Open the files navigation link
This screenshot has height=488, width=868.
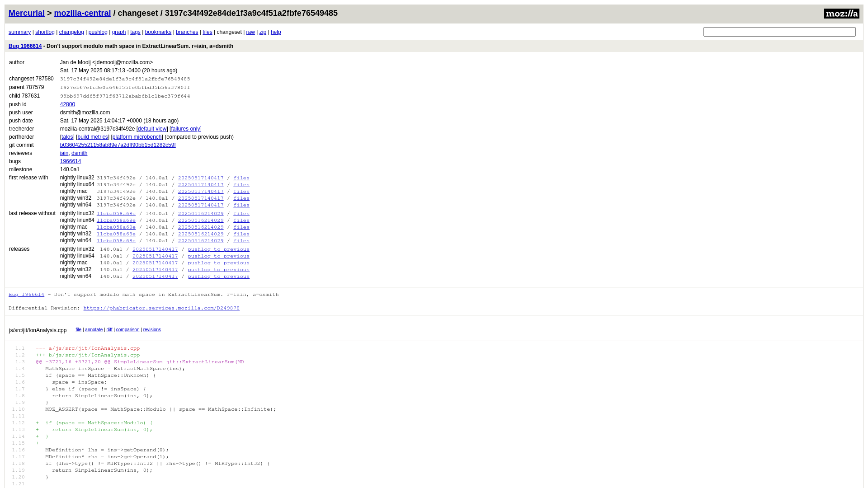pos(208,32)
